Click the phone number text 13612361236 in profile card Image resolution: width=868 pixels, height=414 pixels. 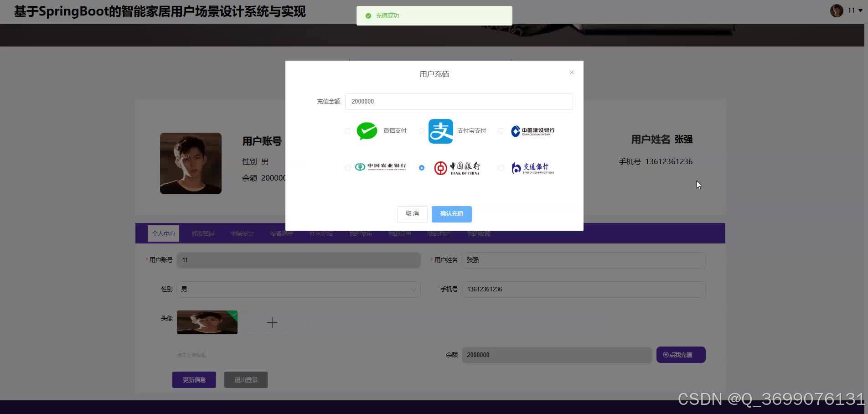click(669, 161)
